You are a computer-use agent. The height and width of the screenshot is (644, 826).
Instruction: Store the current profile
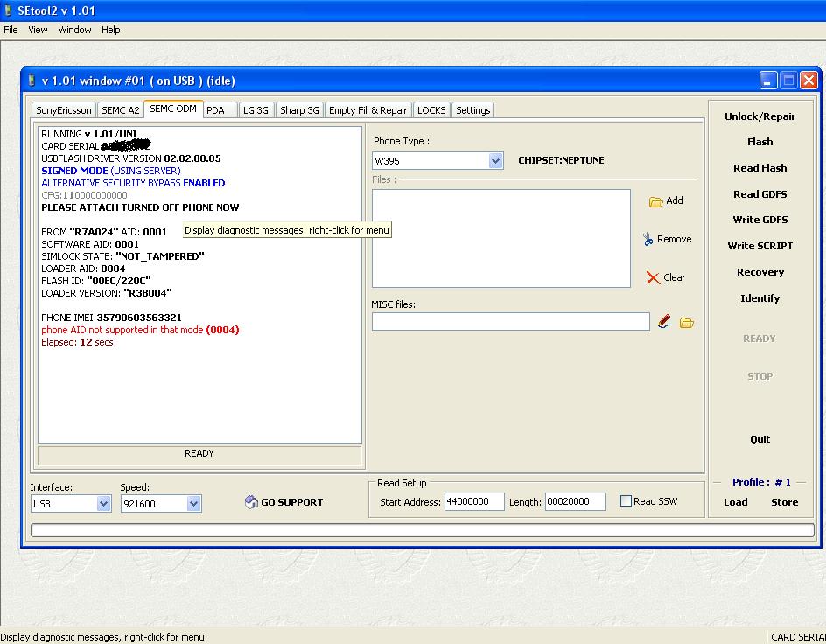784,502
